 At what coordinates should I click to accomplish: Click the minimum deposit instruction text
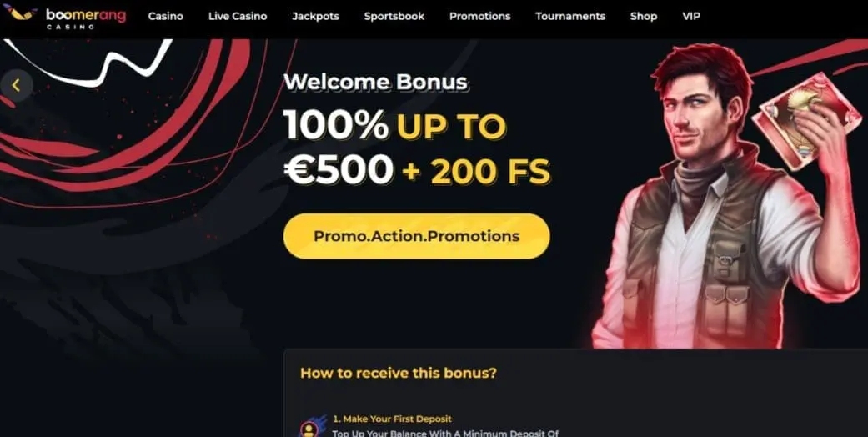click(445, 433)
